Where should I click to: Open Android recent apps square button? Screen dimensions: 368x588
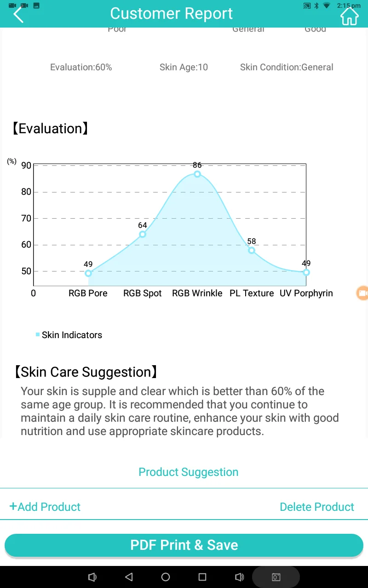[x=202, y=577]
